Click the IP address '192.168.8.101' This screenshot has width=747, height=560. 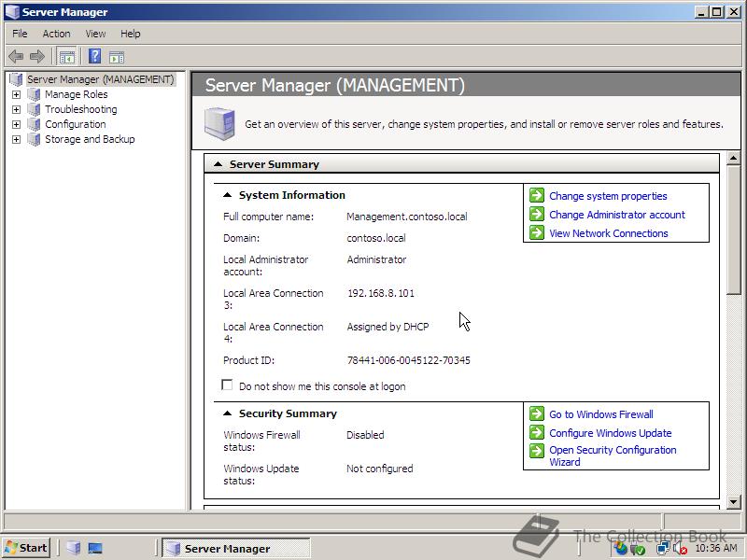[x=381, y=293]
